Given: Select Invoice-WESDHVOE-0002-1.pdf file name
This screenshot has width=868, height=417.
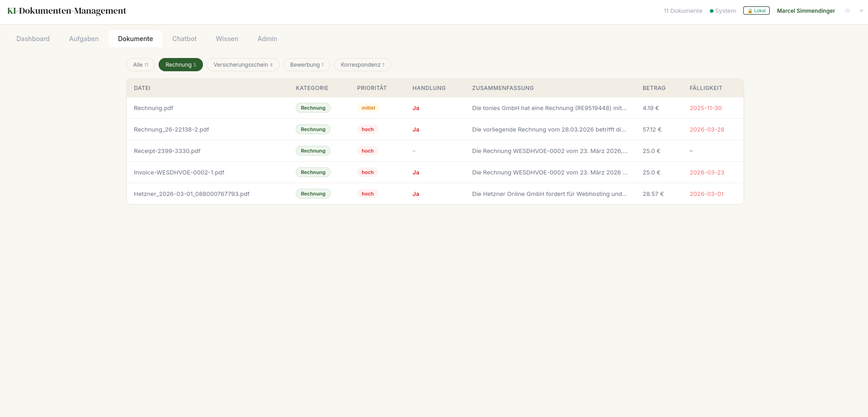Looking at the screenshot, I should 179,173.
